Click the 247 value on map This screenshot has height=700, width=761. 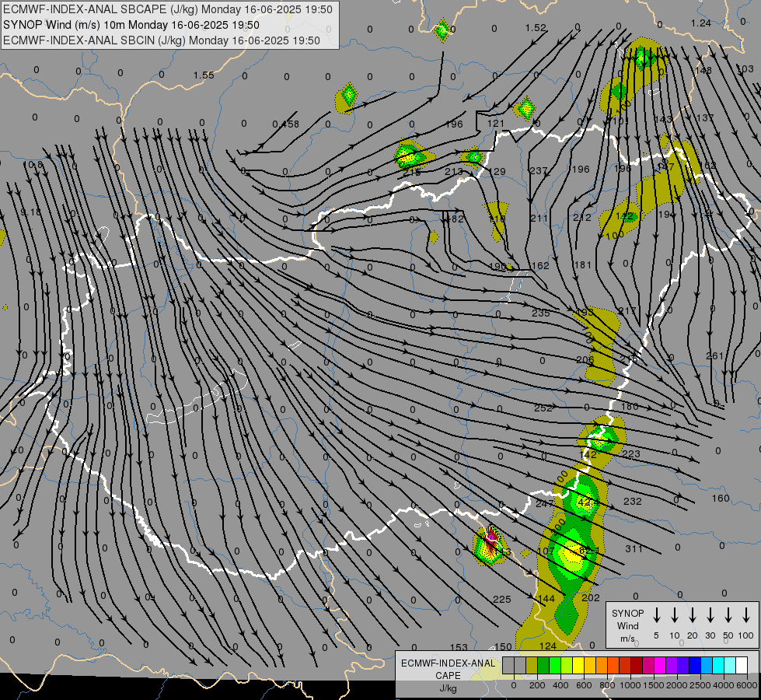pyautogui.click(x=545, y=504)
